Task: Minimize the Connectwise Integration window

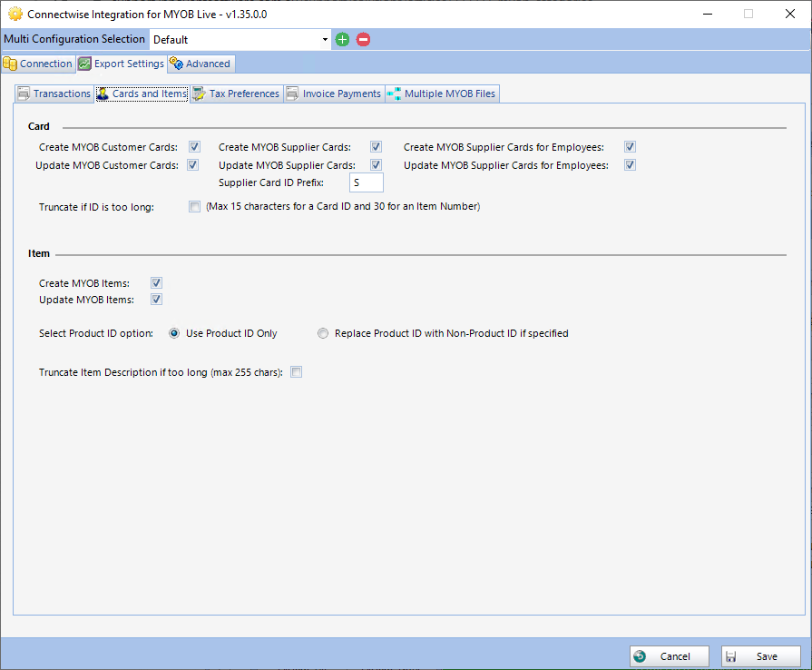Action: click(x=708, y=14)
